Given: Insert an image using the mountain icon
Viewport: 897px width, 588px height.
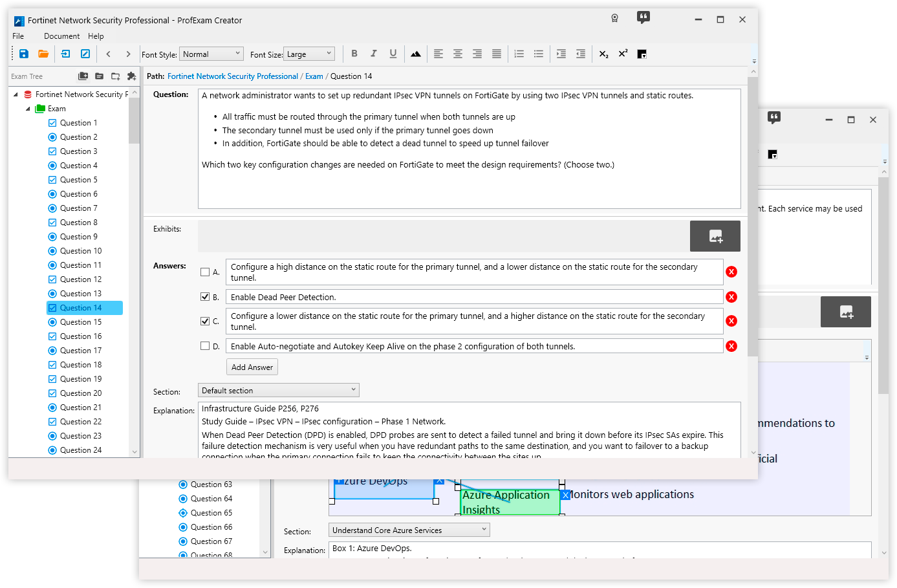Looking at the screenshot, I should tap(416, 54).
